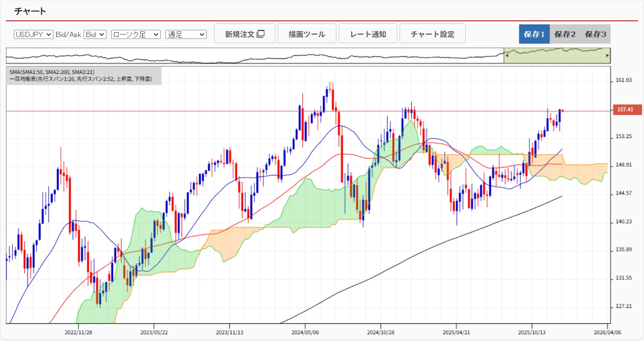Select the 保存2 saved layout tab
This screenshot has height=341, width=644.
(x=565, y=34)
